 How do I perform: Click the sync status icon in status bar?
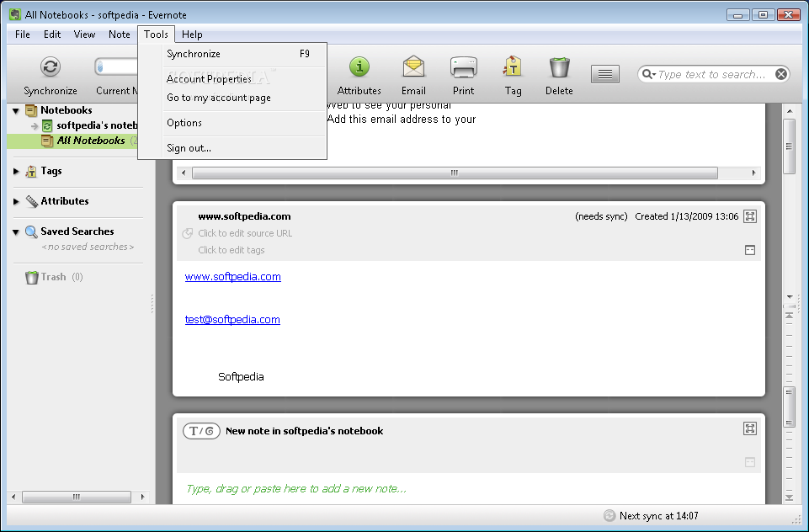click(609, 515)
